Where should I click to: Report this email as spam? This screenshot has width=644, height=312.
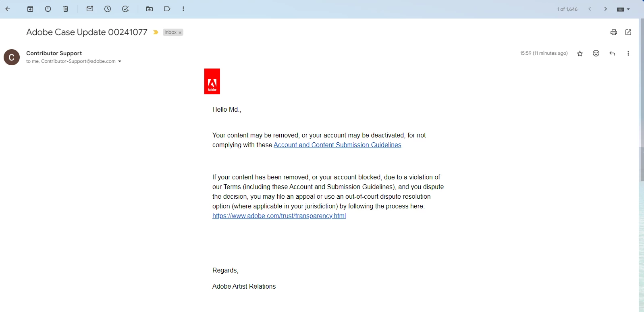pyautogui.click(x=48, y=9)
